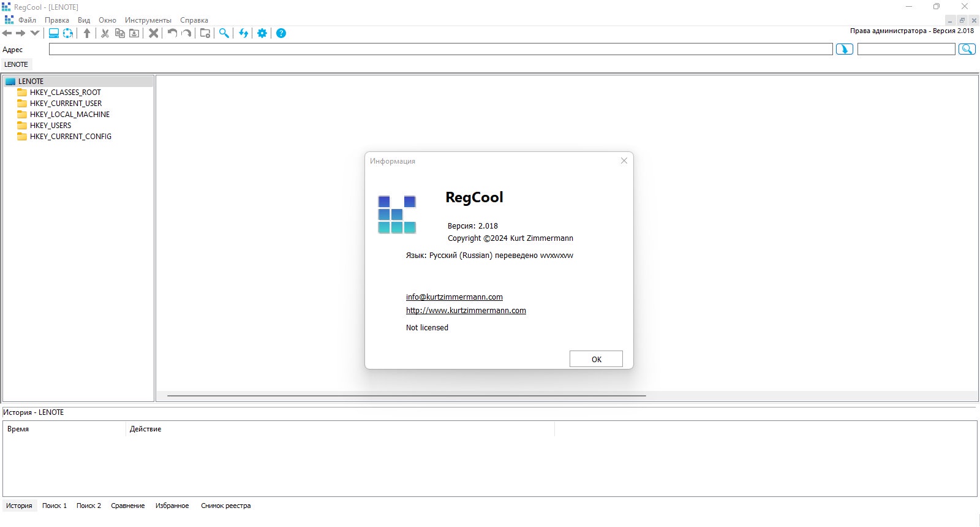
Task: Open the Правка menu
Action: [57, 20]
